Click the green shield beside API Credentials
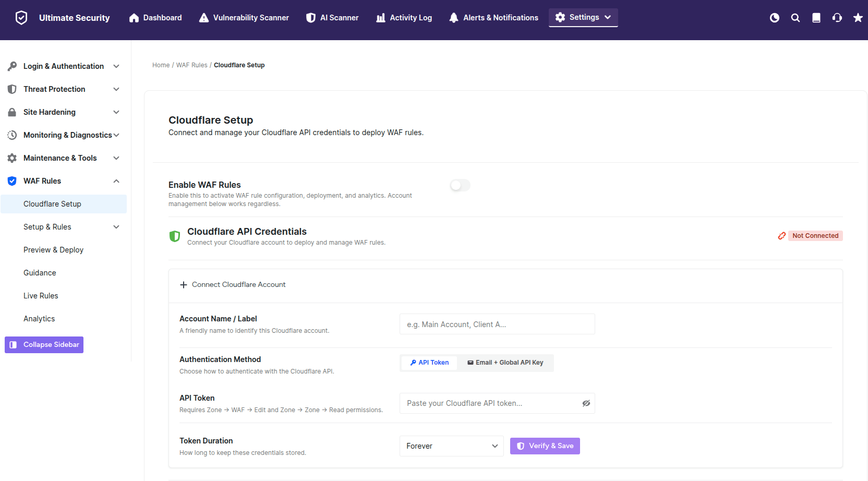 175,236
